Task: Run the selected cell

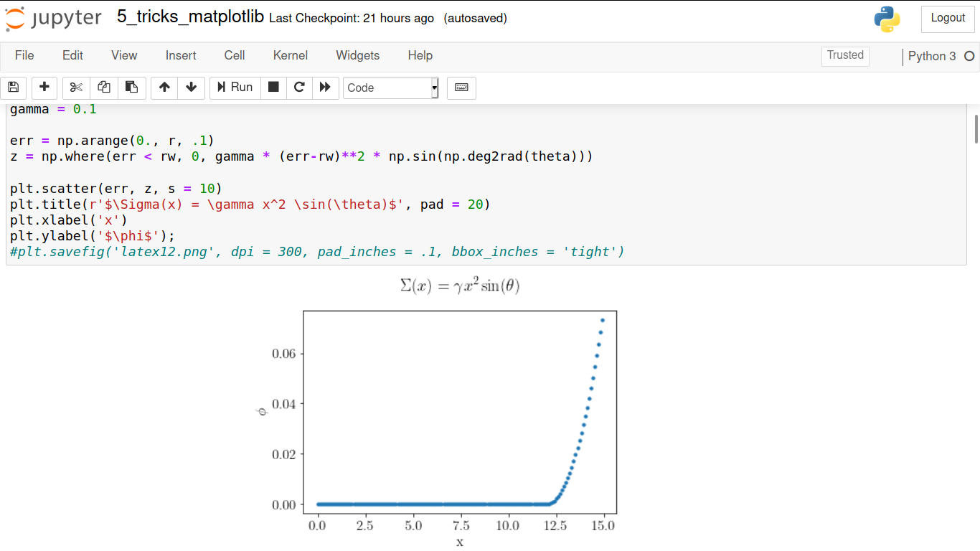Action: click(x=235, y=88)
